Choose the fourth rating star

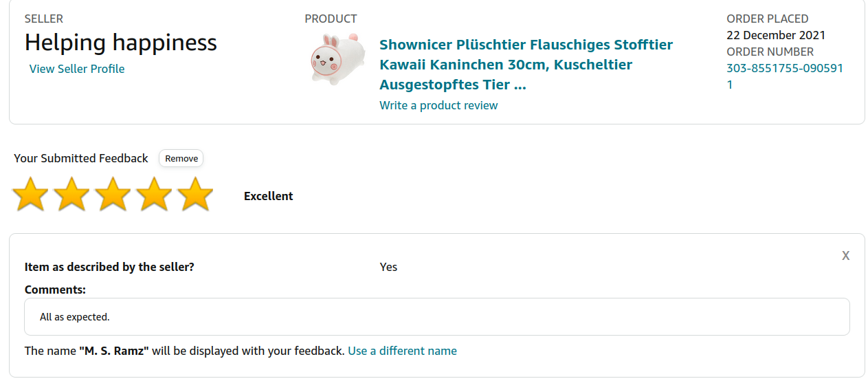tap(154, 195)
